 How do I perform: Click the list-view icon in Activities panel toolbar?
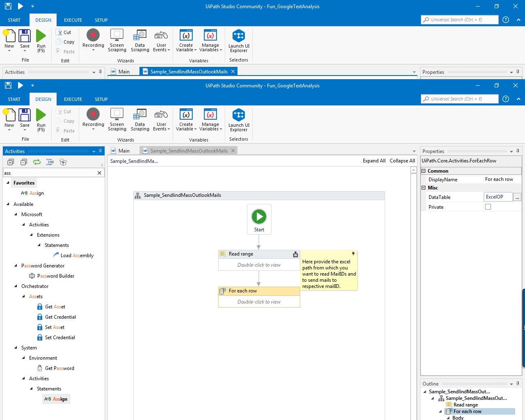(50, 162)
